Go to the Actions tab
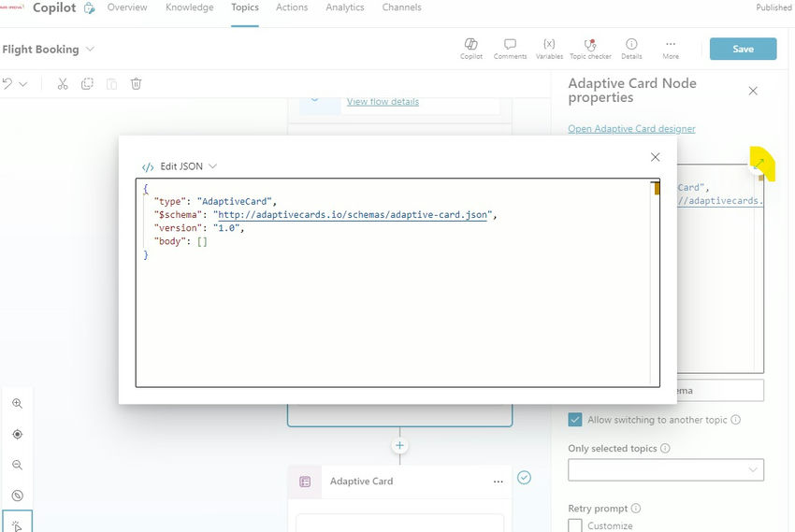Screen dimensions: 795x532 tap(292, 7)
